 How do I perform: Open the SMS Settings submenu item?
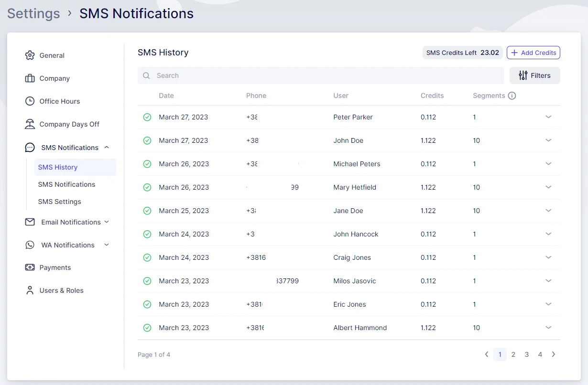click(x=60, y=202)
